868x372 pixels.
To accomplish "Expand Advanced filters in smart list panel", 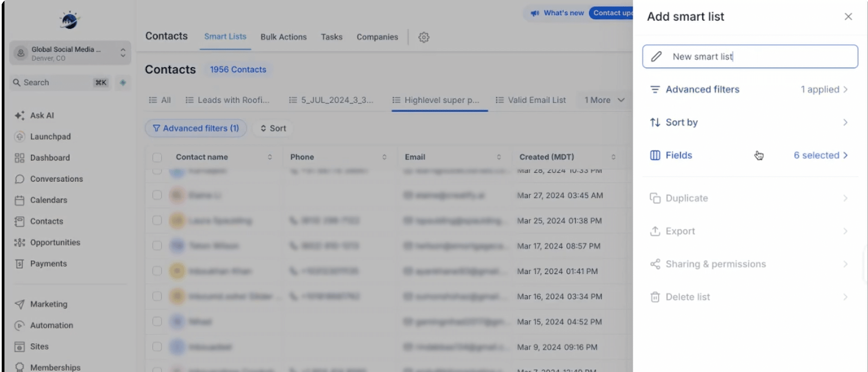I will [x=750, y=89].
